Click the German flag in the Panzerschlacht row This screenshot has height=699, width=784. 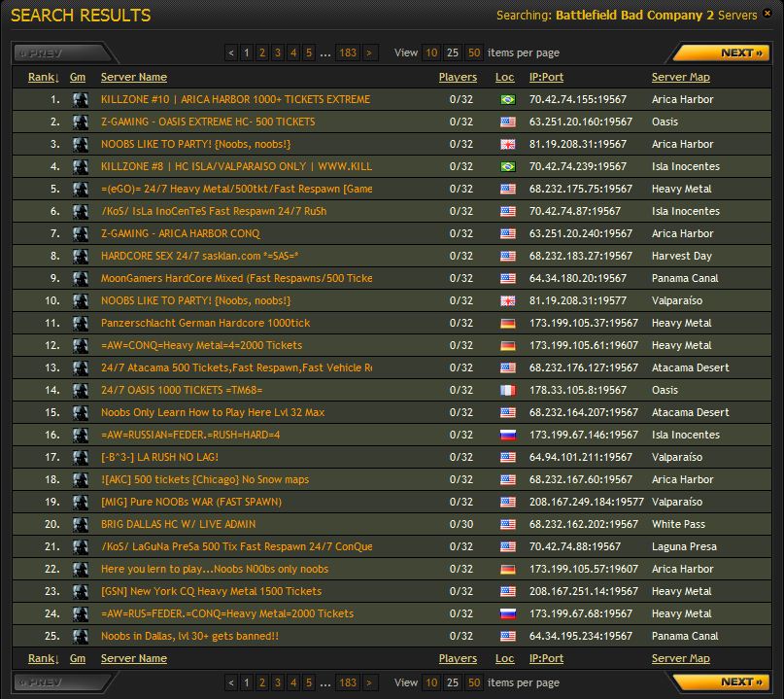pos(507,323)
